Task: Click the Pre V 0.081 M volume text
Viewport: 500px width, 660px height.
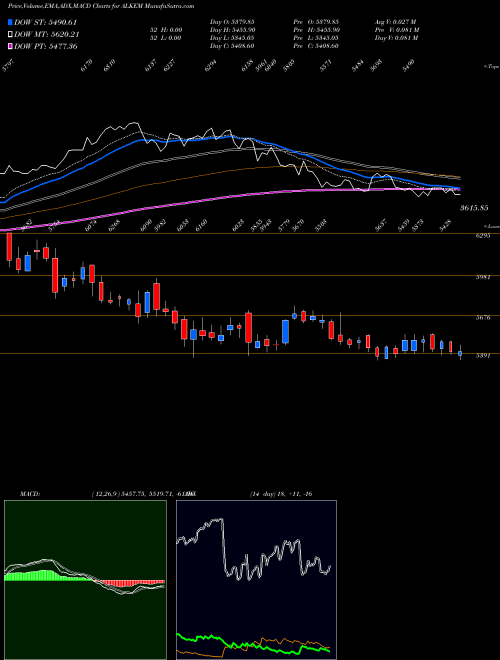Action: coord(397,30)
